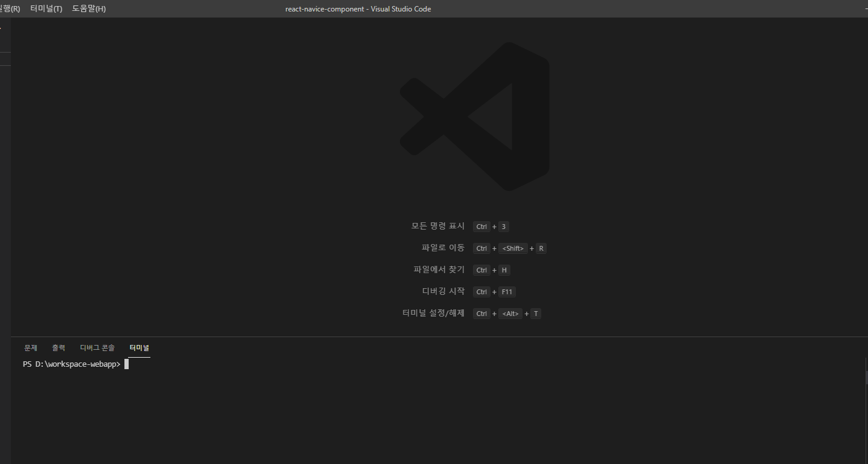Click the 모든 명령 표시 shortcut label
The height and width of the screenshot is (464, 868).
[438, 226]
